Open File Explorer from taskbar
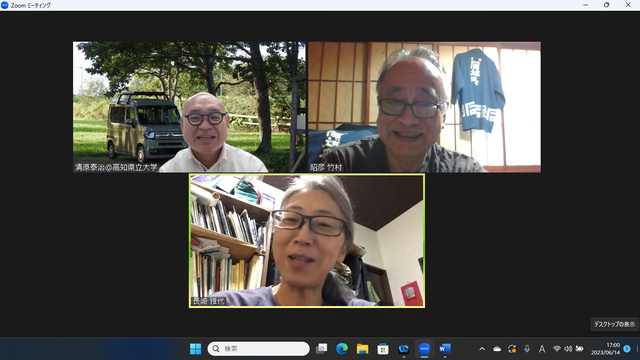This screenshot has width=640, height=360. [x=362, y=349]
